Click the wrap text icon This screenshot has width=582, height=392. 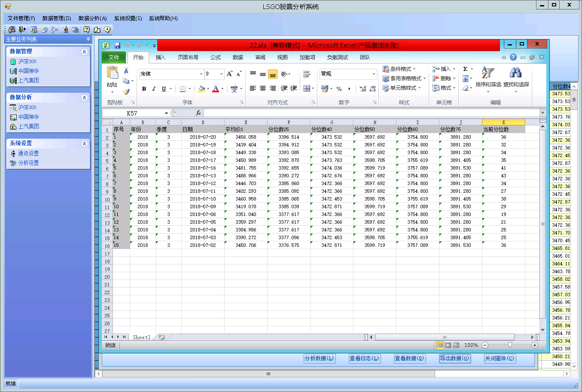[x=307, y=74]
